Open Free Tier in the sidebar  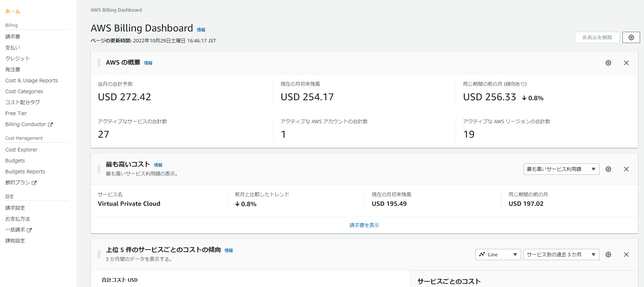[16, 113]
